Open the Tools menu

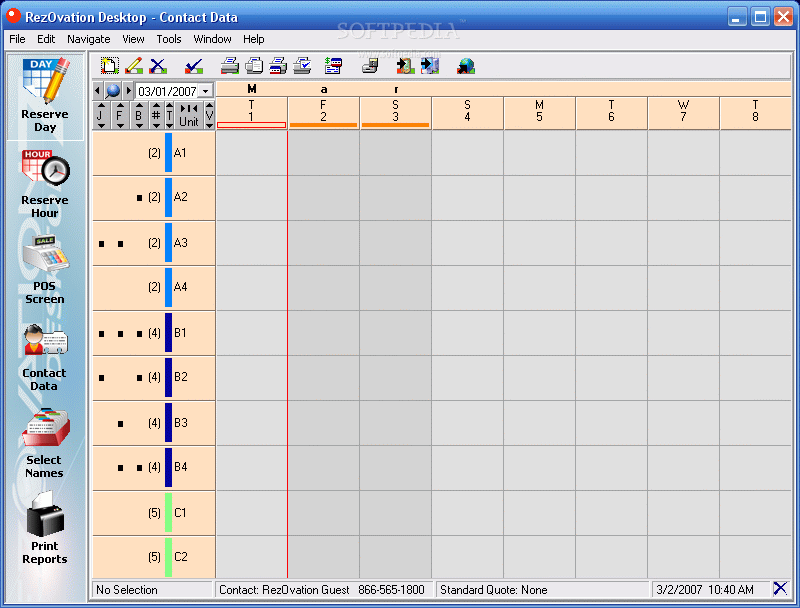tap(169, 39)
